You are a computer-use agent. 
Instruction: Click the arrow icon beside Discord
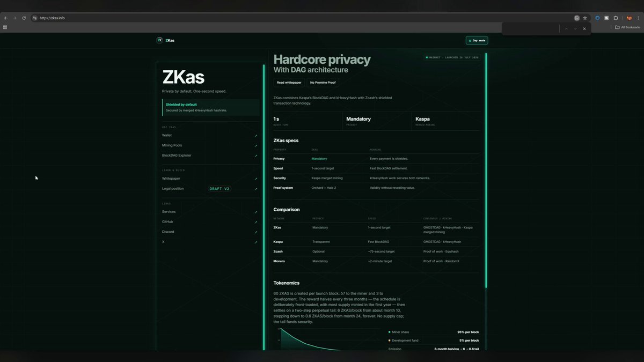click(x=256, y=232)
